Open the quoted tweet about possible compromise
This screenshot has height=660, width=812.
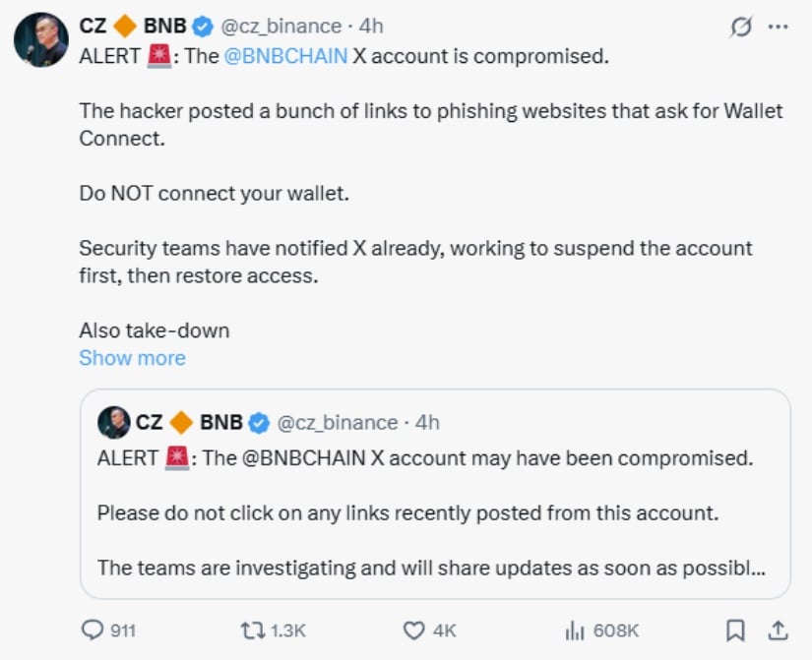point(434,512)
